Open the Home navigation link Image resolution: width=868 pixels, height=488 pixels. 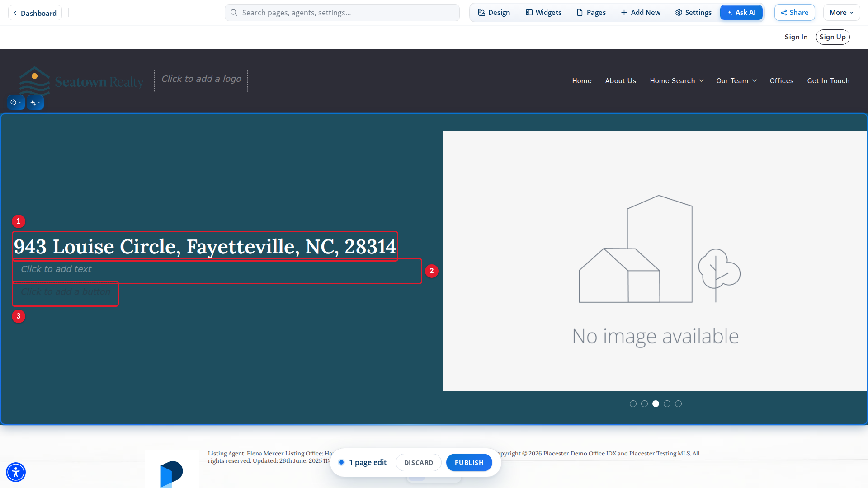581,81
